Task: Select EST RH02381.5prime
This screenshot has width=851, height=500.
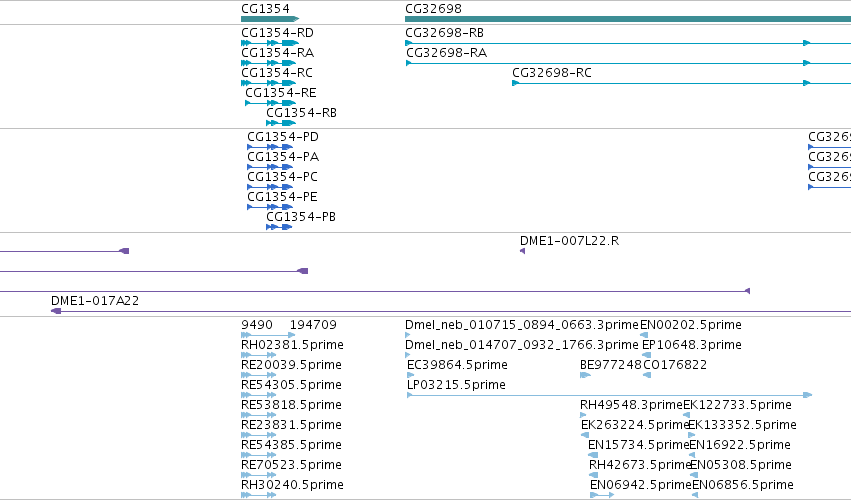Action: tap(292, 345)
